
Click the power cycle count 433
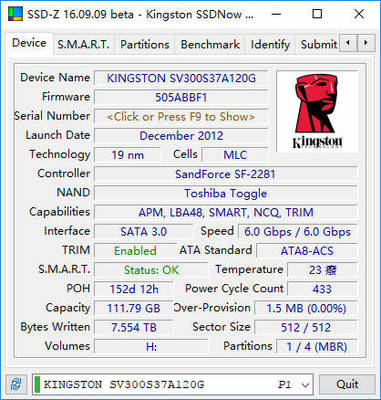(x=322, y=289)
